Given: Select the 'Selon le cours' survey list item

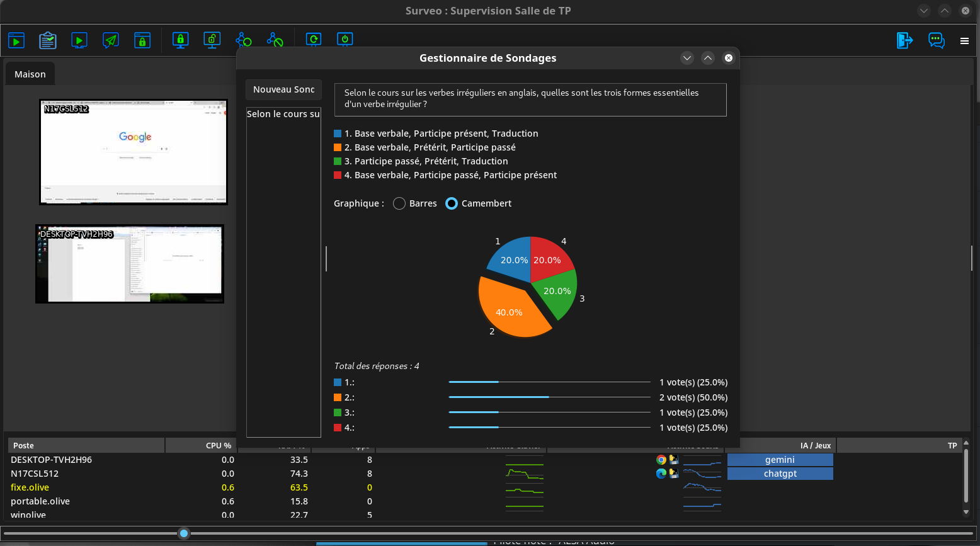Looking at the screenshot, I should (x=283, y=114).
